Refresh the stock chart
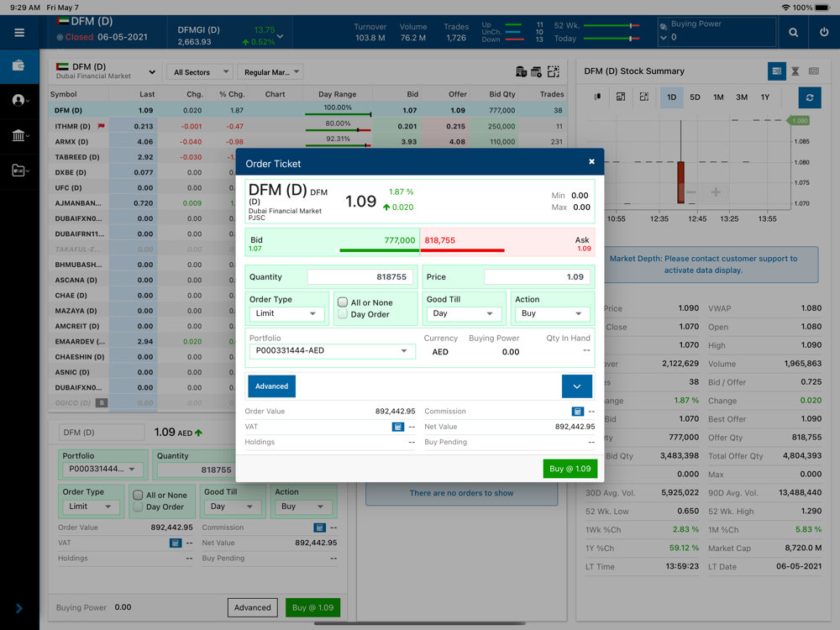 pyautogui.click(x=810, y=97)
